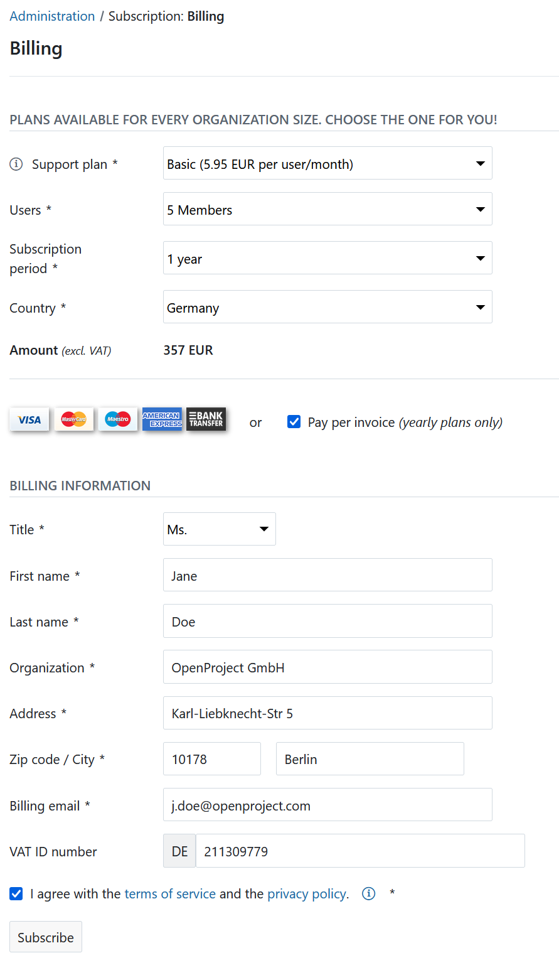Expand the Ms. title selector

[x=219, y=529]
